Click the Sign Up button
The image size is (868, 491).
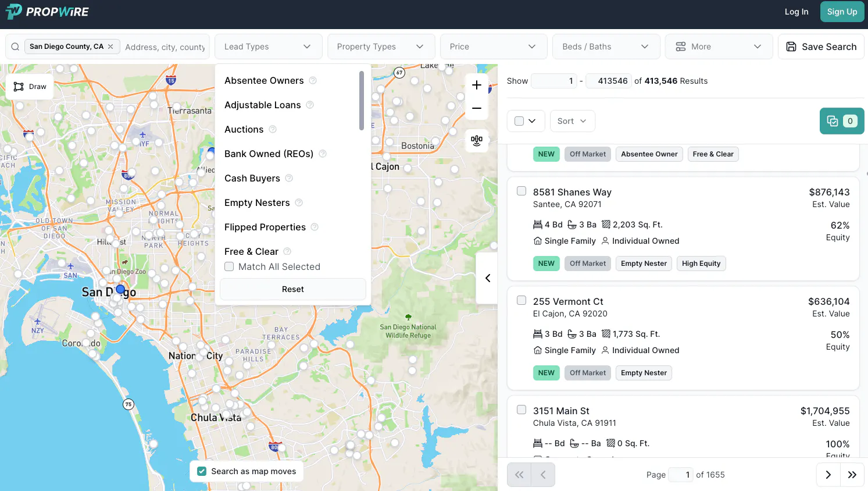point(842,12)
